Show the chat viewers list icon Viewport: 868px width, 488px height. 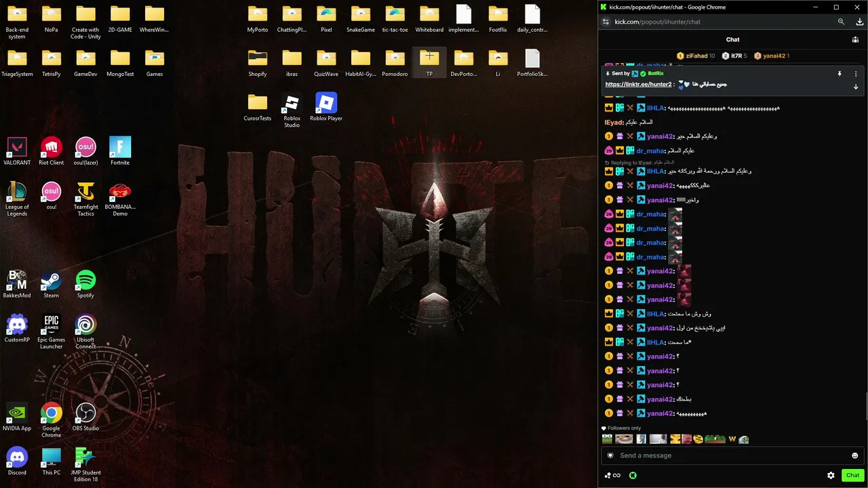click(856, 40)
